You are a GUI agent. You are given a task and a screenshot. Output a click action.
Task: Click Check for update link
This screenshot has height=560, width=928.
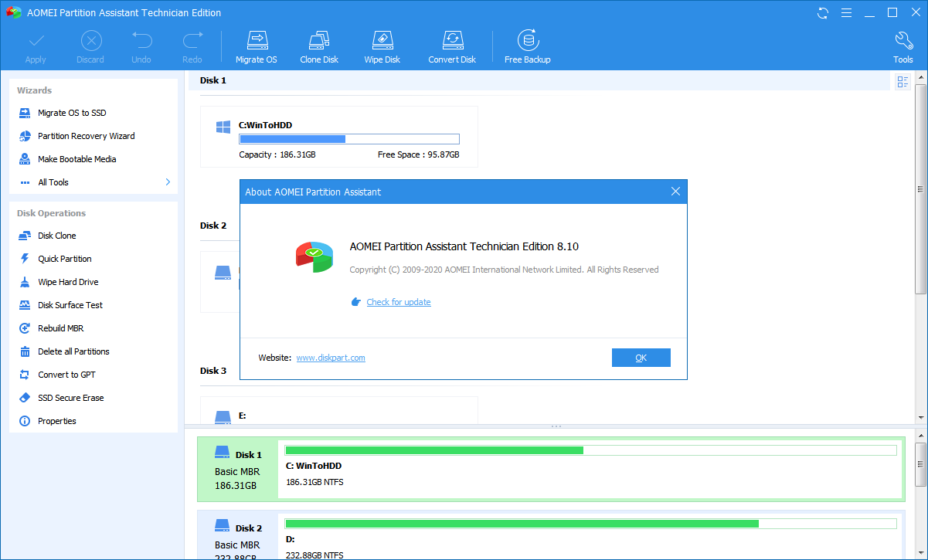tap(399, 302)
